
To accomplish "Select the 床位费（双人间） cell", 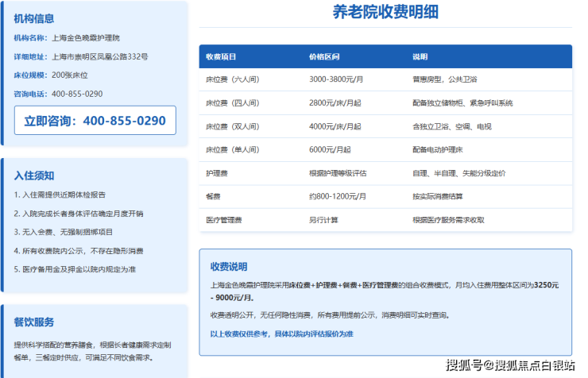I will point(233,126).
